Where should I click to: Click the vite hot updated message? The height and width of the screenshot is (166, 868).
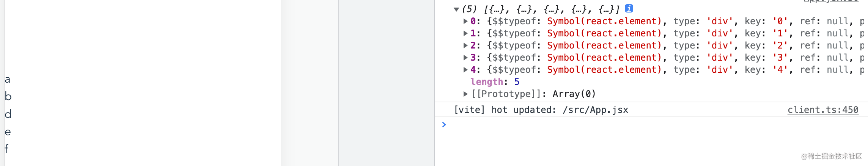[541, 110]
